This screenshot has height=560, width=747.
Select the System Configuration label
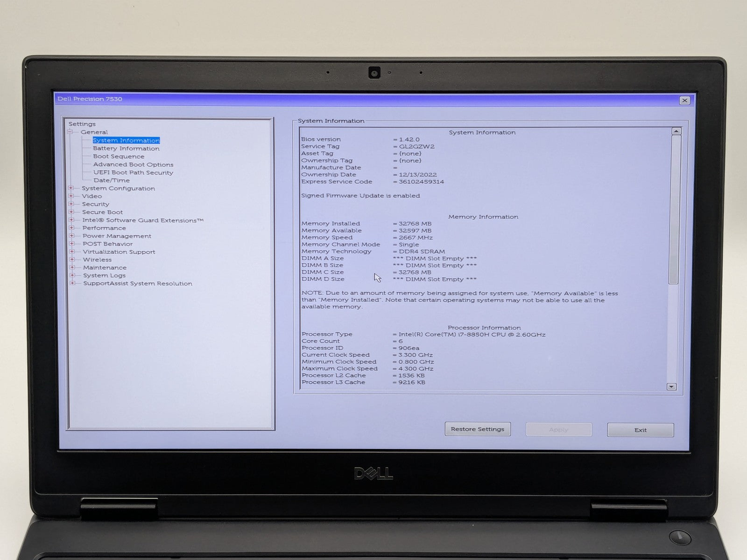click(118, 188)
